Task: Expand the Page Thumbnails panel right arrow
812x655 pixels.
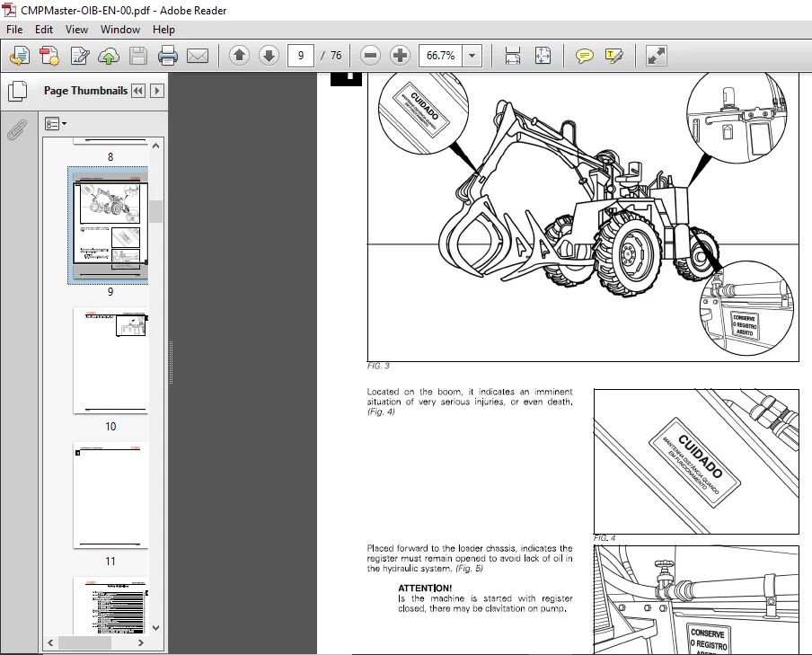Action: pyautogui.click(x=157, y=92)
